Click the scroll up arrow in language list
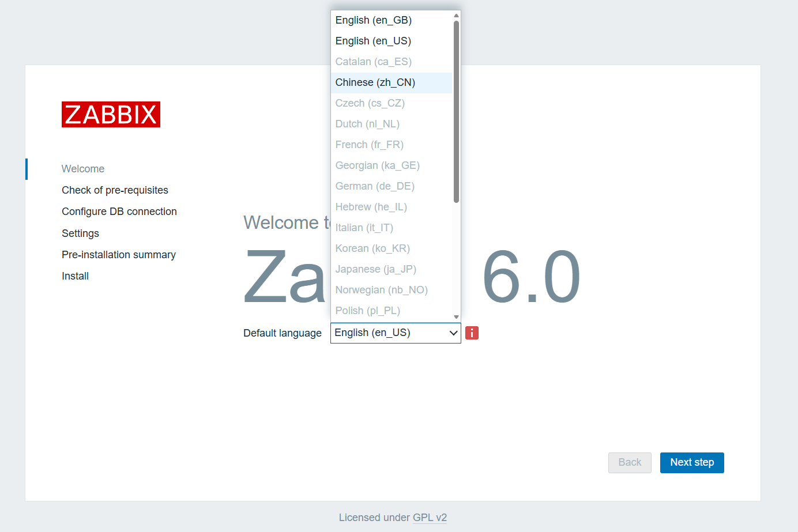Image resolution: width=798 pixels, height=532 pixels. click(456, 16)
